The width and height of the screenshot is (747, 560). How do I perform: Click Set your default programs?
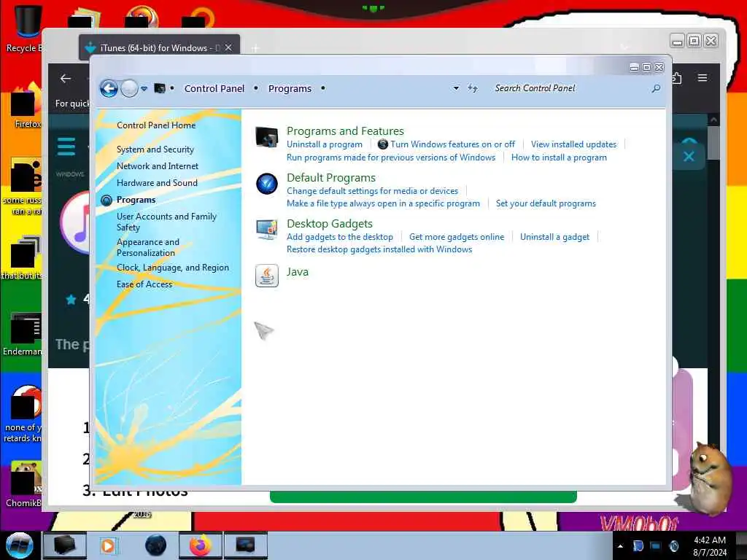[x=546, y=203]
